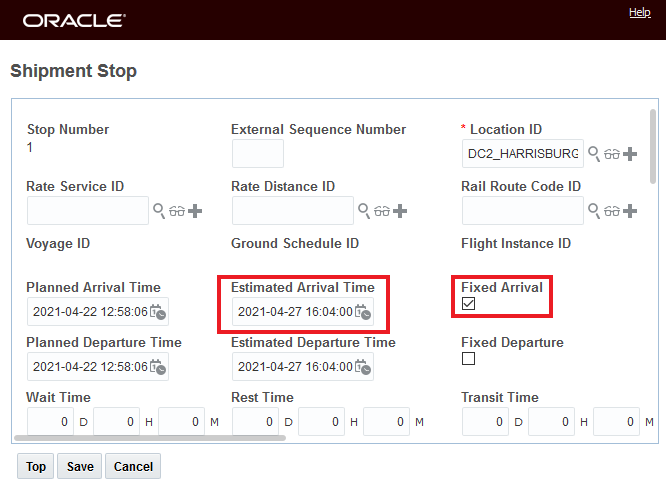
Task: Click the Rail Route Code ID glasses icon
Action: coord(612,211)
